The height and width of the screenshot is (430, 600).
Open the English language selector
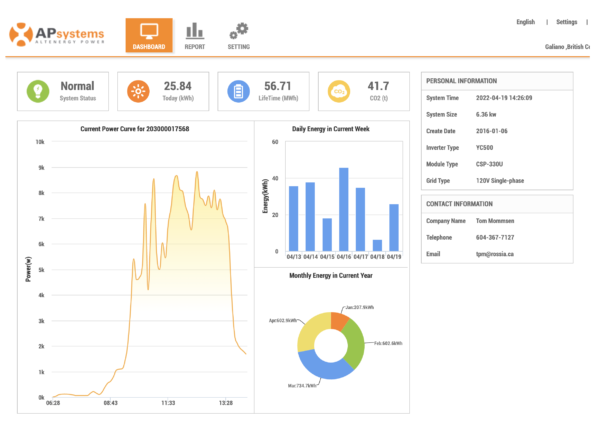click(x=525, y=21)
